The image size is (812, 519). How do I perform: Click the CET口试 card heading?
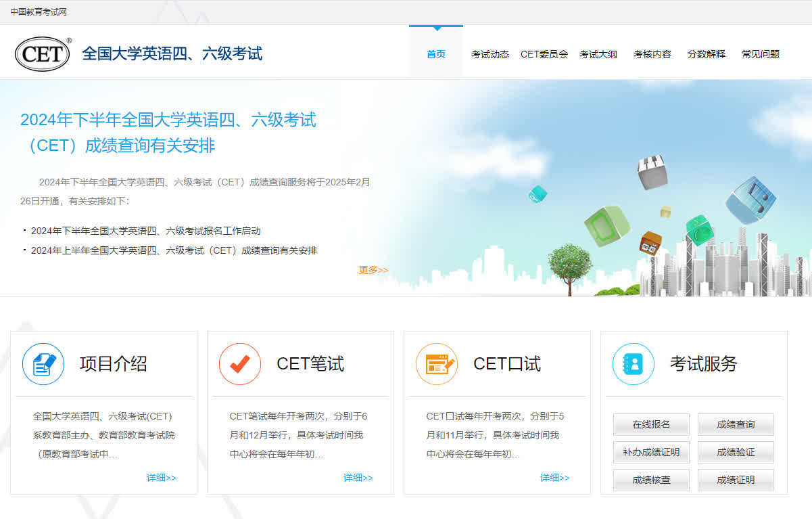[507, 364]
